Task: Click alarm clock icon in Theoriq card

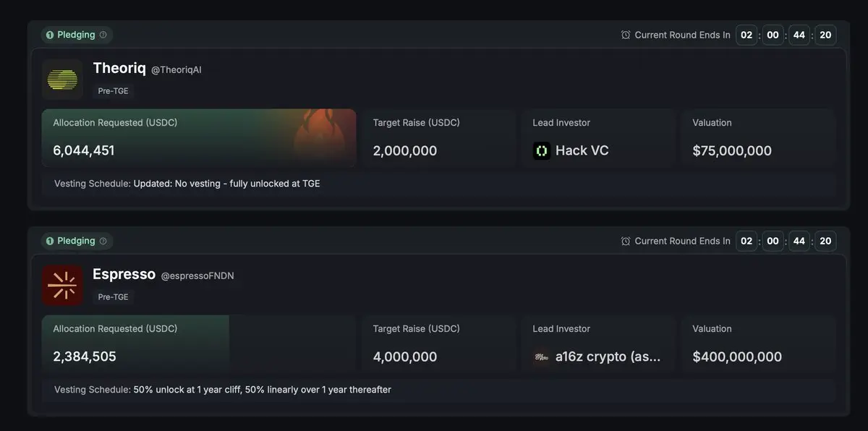Action: point(626,35)
